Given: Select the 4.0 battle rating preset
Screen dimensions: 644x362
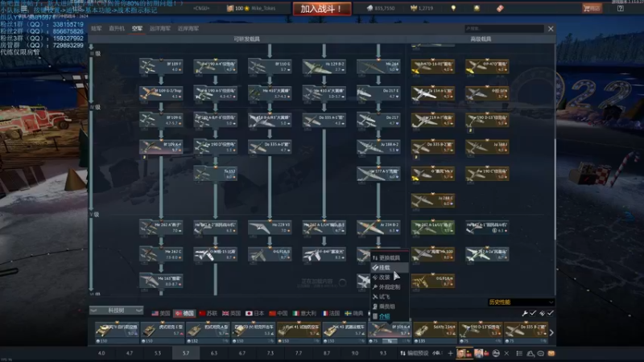Looking at the screenshot, I should click(101, 353).
